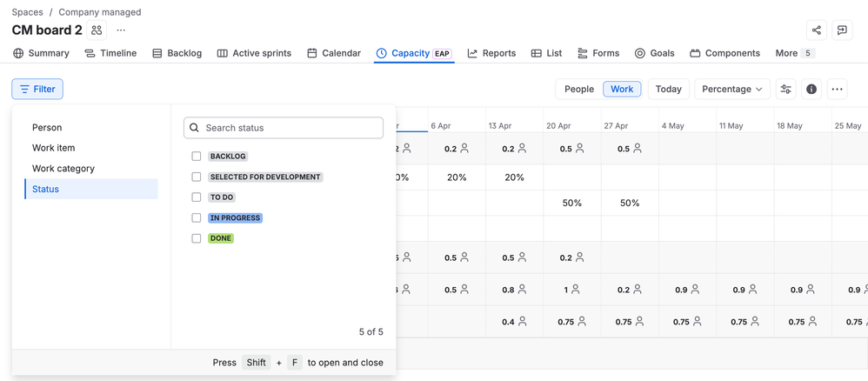
Task: Click the share icon button
Action: point(817,30)
